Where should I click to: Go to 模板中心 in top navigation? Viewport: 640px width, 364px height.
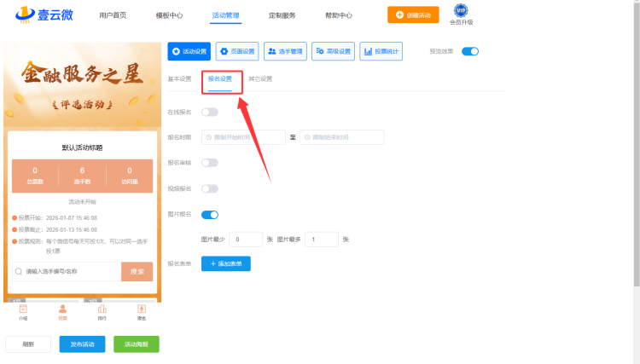[169, 15]
